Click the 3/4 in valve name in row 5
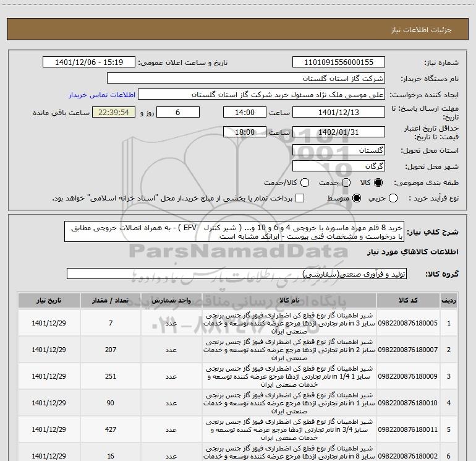Screen dimensions: 476x461 [289, 429]
